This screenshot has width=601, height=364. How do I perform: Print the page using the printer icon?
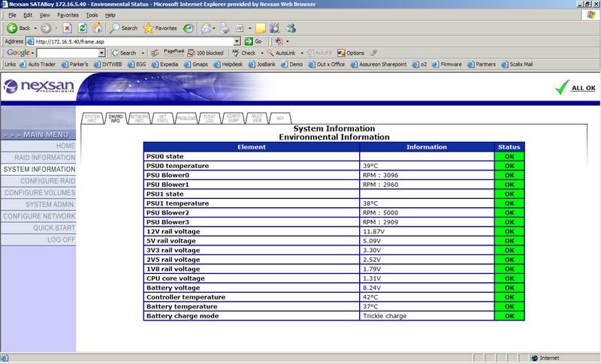point(225,28)
